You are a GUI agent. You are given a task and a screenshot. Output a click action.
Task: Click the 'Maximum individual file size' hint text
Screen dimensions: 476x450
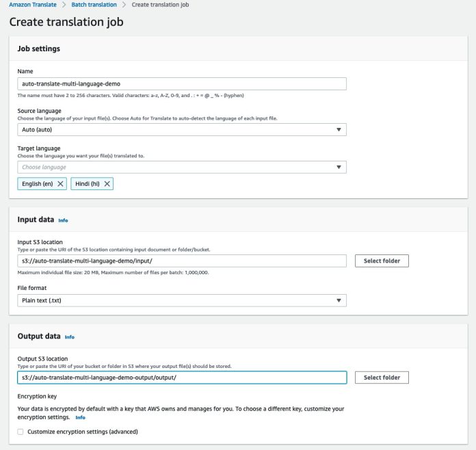pos(113,272)
